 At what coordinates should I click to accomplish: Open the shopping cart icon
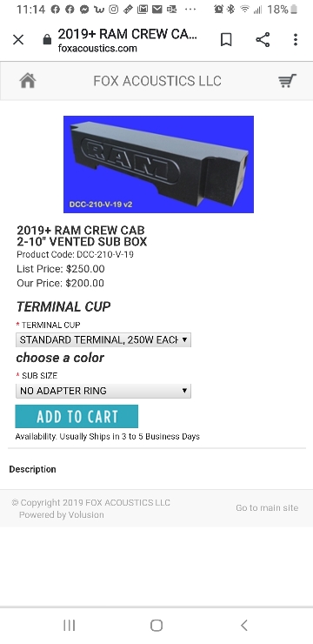click(287, 80)
